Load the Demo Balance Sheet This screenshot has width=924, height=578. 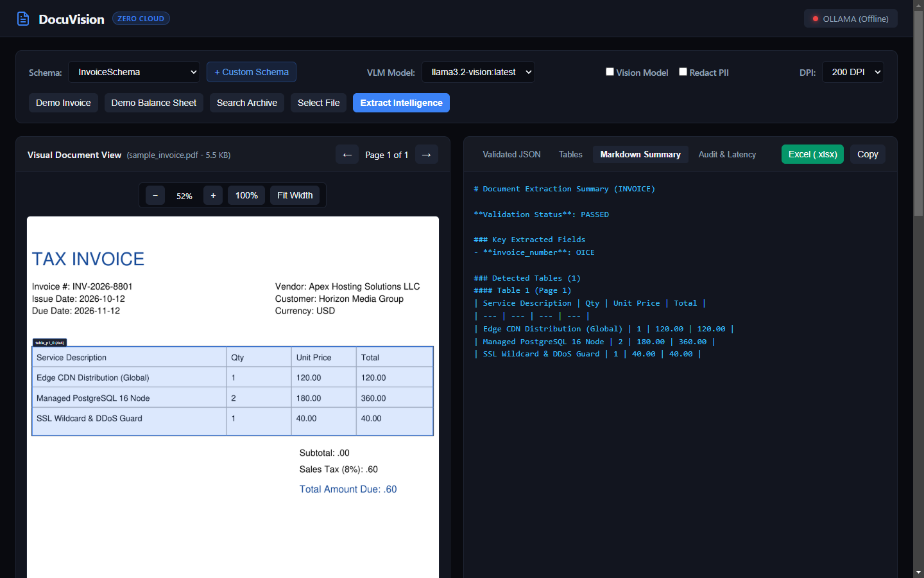pos(154,103)
